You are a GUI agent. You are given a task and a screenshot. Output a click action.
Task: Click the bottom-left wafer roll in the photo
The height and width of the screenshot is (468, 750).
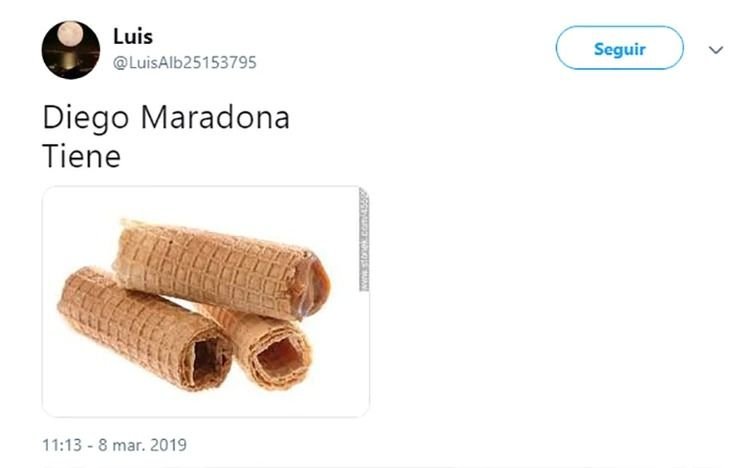click(143, 328)
